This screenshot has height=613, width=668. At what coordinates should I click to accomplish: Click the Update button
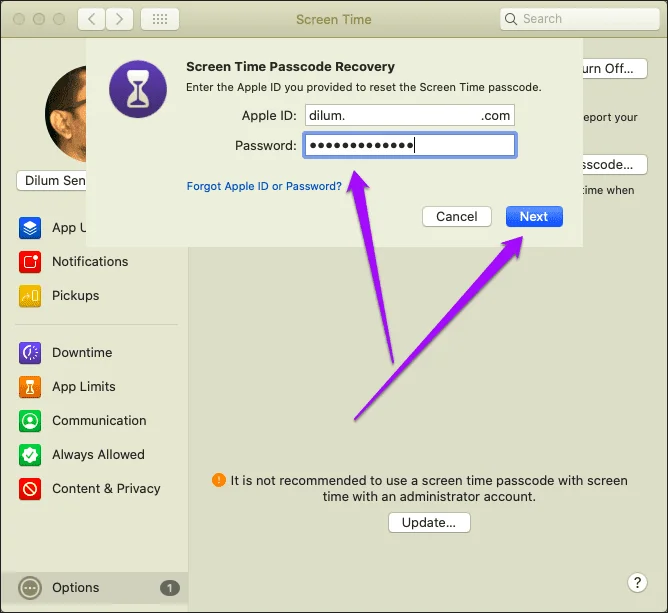point(429,522)
